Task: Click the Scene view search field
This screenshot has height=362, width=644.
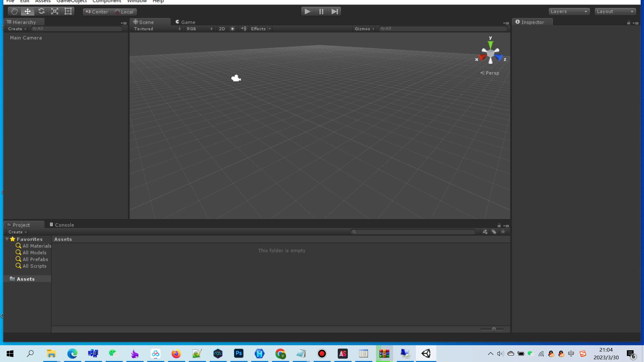Action: [x=443, y=29]
